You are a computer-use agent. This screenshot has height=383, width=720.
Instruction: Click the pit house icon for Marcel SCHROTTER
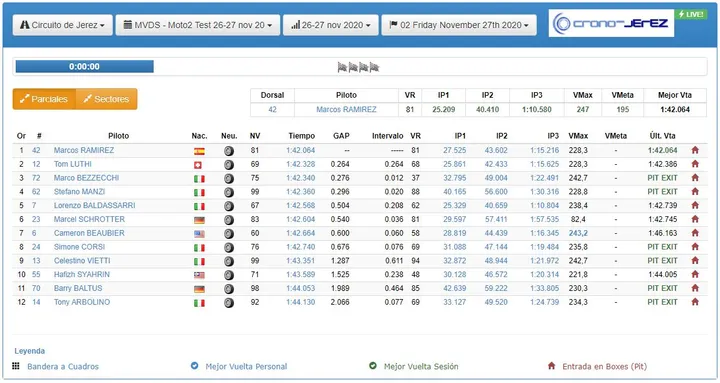[x=695, y=219]
